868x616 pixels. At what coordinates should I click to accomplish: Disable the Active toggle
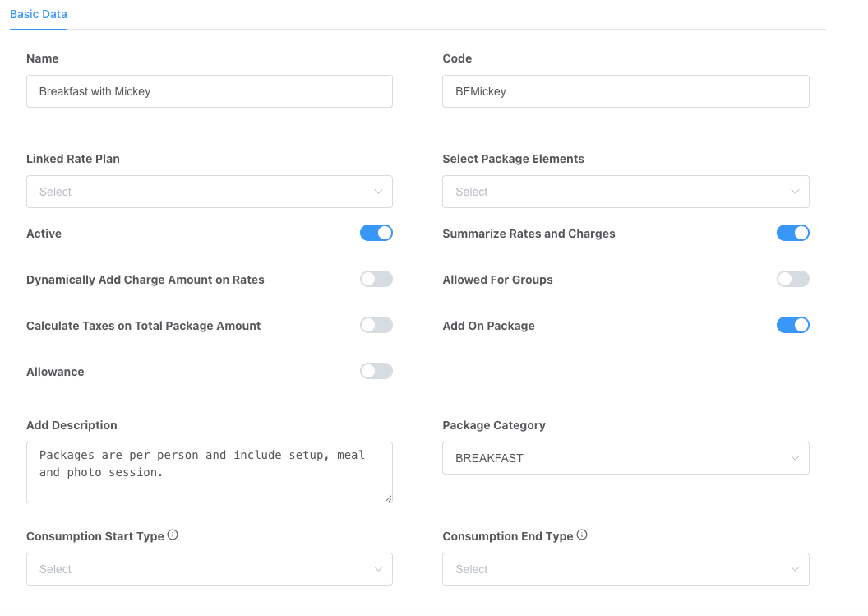point(376,234)
